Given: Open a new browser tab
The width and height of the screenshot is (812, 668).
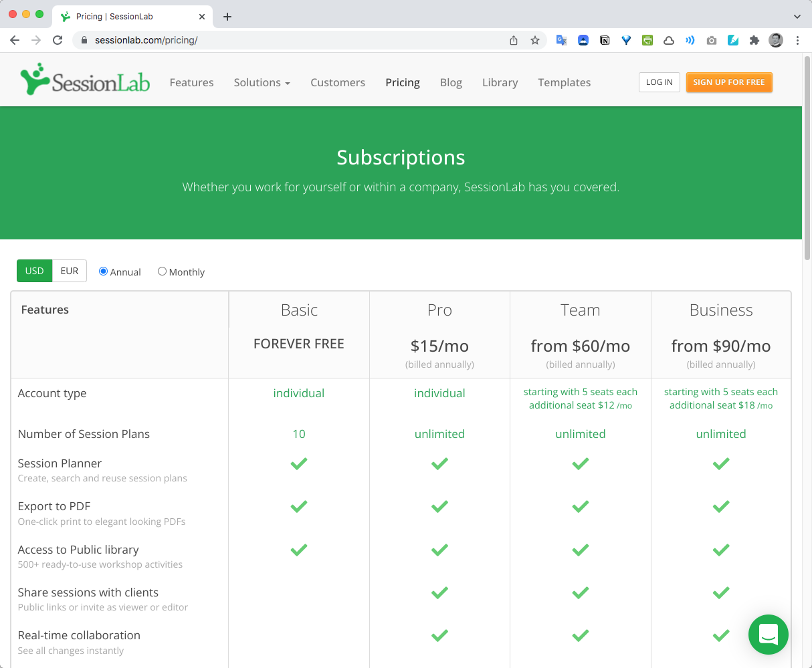Looking at the screenshot, I should [227, 16].
